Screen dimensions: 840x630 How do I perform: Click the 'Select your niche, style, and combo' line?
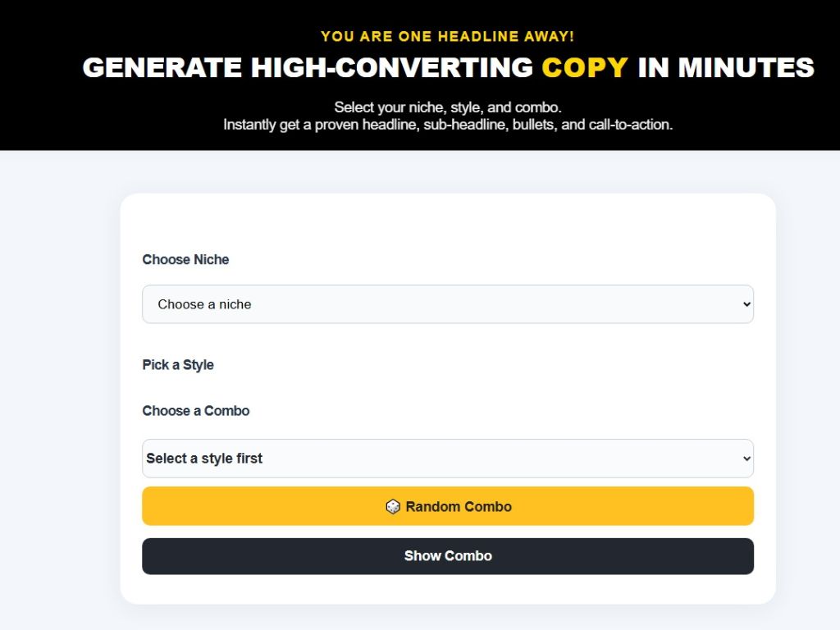coord(448,107)
